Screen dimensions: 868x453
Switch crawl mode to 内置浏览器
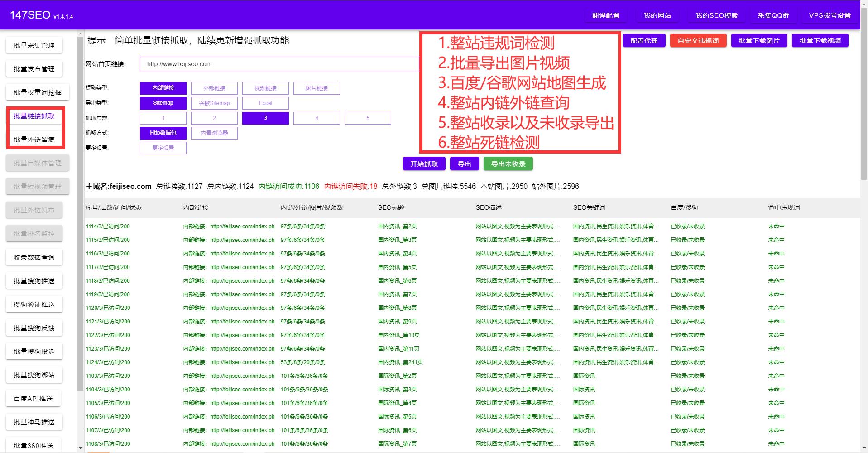(214, 133)
